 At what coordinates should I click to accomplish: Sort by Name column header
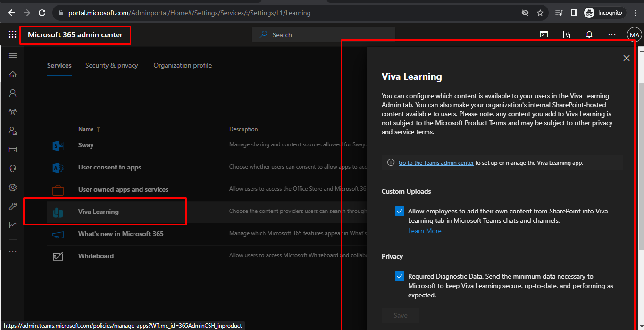point(89,129)
